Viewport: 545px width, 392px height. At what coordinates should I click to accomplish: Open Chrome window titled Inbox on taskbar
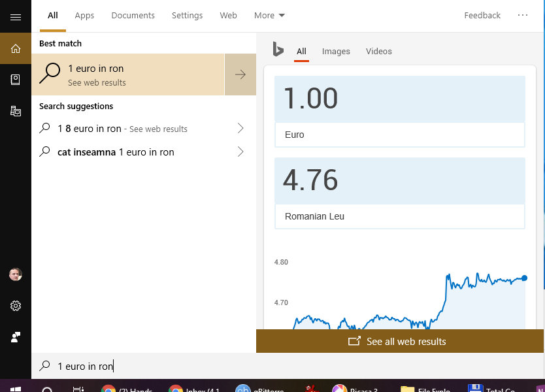pyautogui.click(x=194, y=389)
